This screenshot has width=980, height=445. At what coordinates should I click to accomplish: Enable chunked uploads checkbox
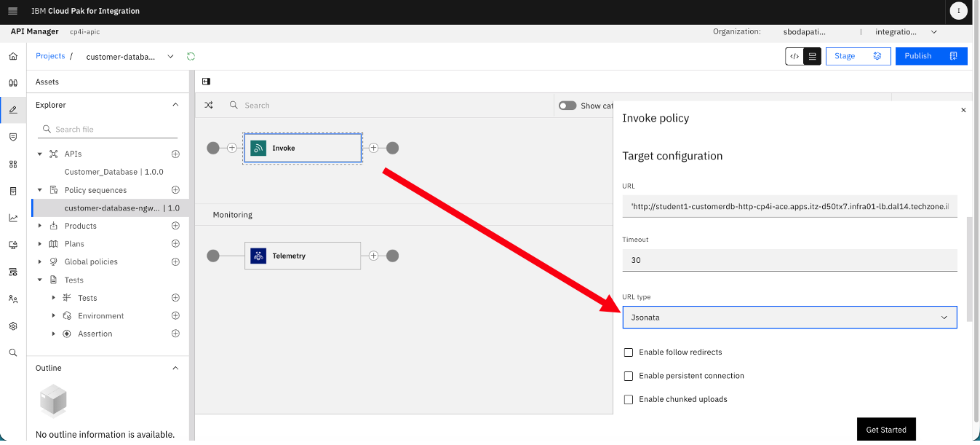[629, 399]
